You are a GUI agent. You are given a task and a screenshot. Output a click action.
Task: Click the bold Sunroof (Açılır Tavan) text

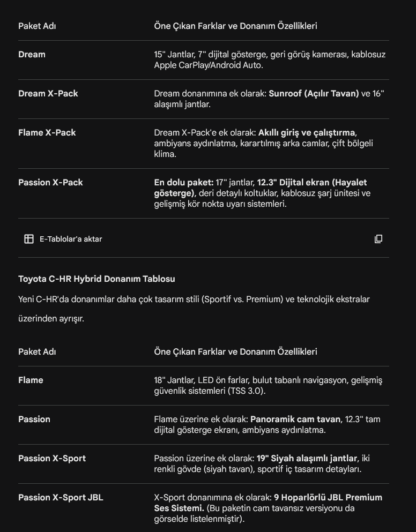314,94
